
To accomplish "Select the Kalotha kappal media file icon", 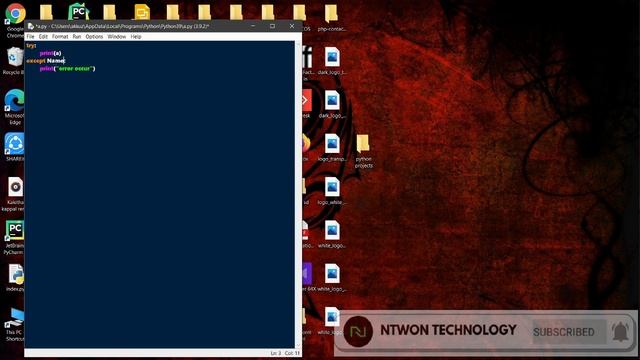I will click(x=15, y=194).
